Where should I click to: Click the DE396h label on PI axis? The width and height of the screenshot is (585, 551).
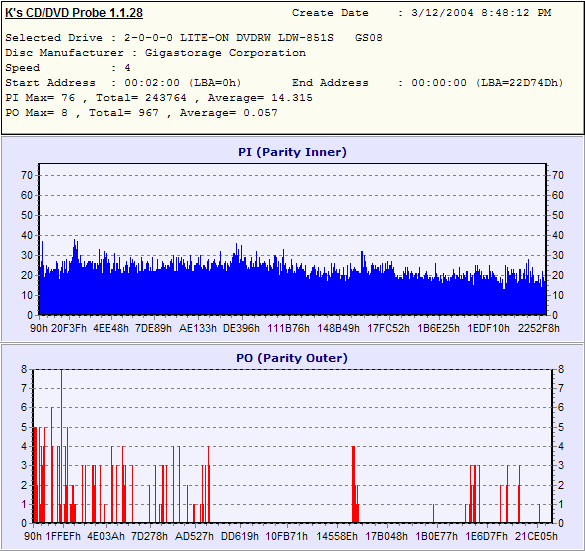pos(241,328)
